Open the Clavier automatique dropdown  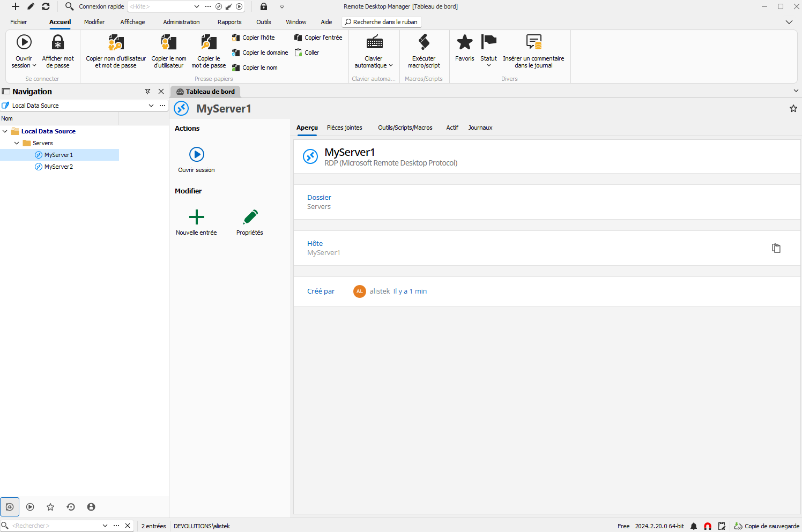click(x=374, y=51)
